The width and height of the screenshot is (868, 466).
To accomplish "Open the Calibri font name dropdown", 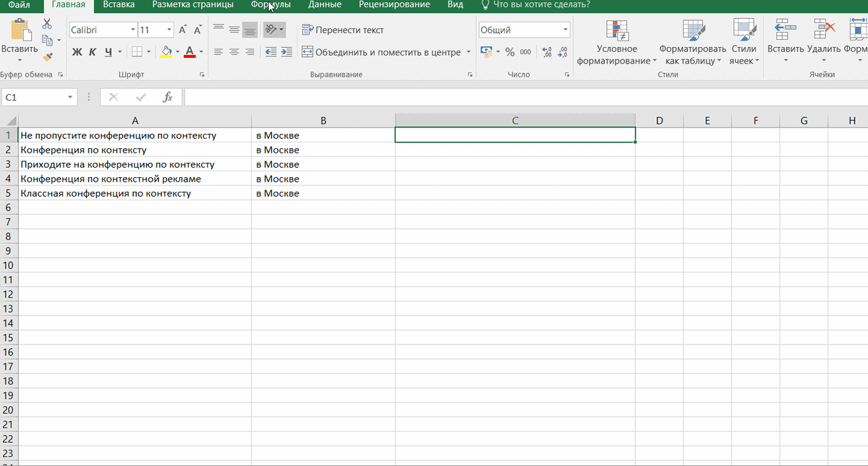I will point(132,30).
